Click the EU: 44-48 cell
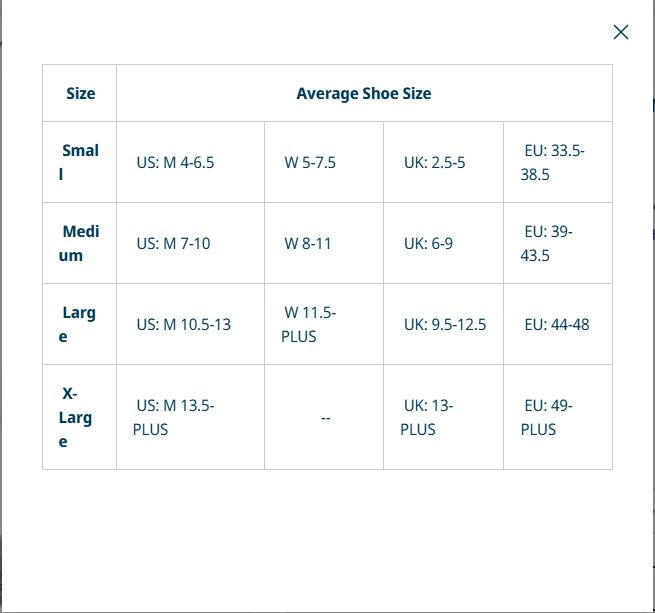The image size is (655, 613). (556, 324)
